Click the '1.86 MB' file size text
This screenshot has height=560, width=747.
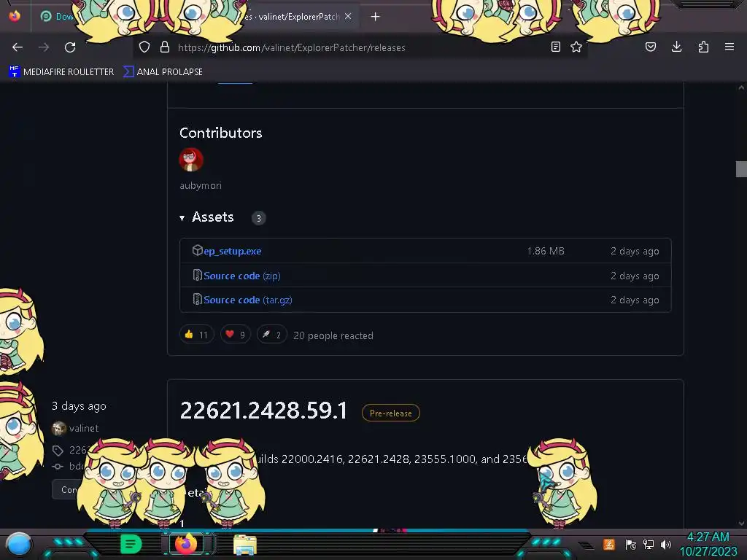coord(546,251)
